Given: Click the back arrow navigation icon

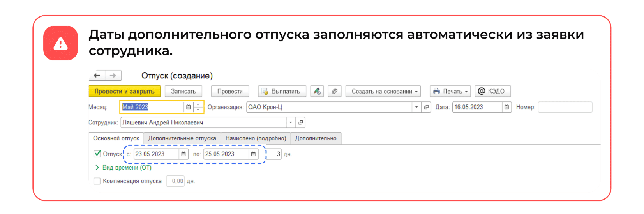Looking at the screenshot, I should point(97,76).
